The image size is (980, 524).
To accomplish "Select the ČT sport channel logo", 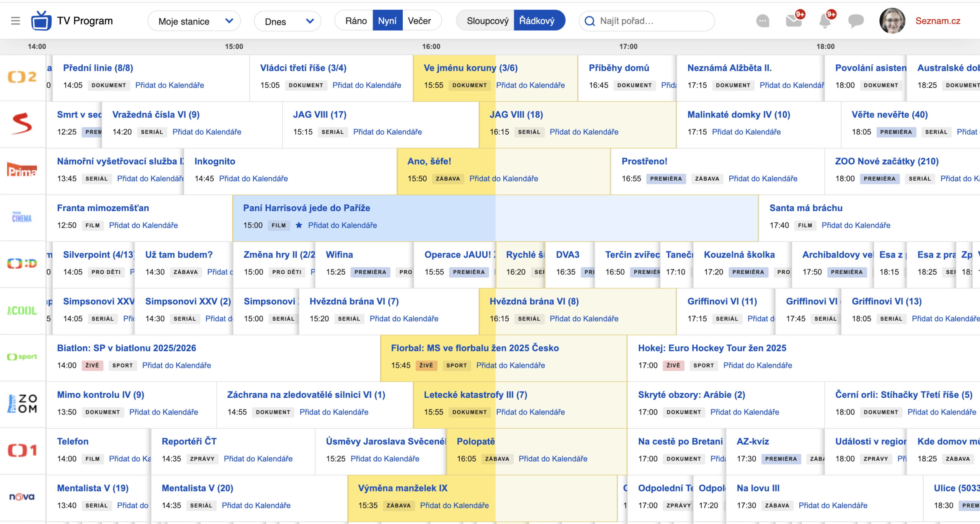I will 22,357.
